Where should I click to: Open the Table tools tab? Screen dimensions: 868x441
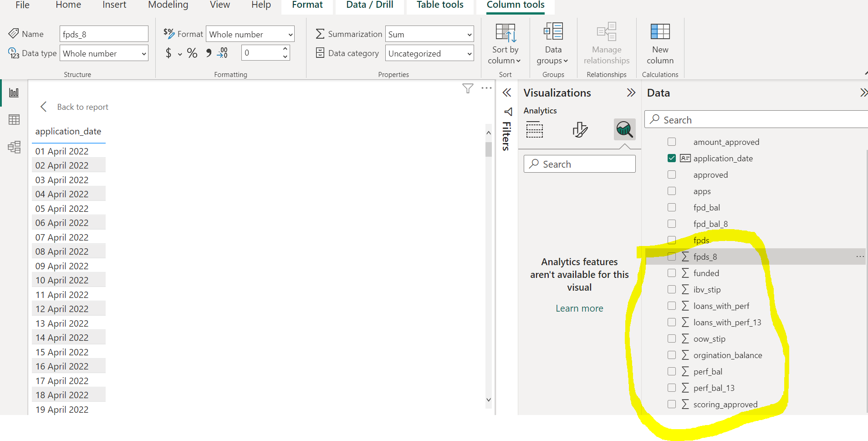point(440,5)
